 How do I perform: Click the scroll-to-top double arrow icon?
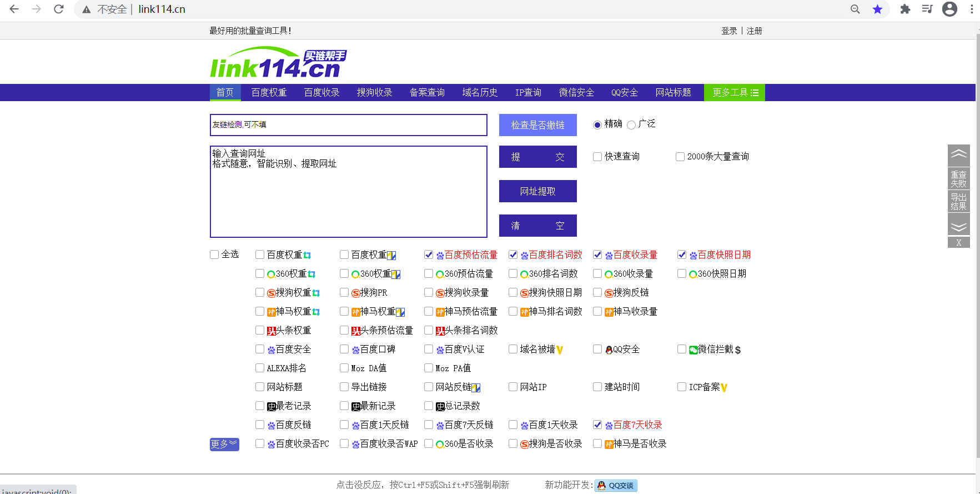pyautogui.click(x=959, y=155)
